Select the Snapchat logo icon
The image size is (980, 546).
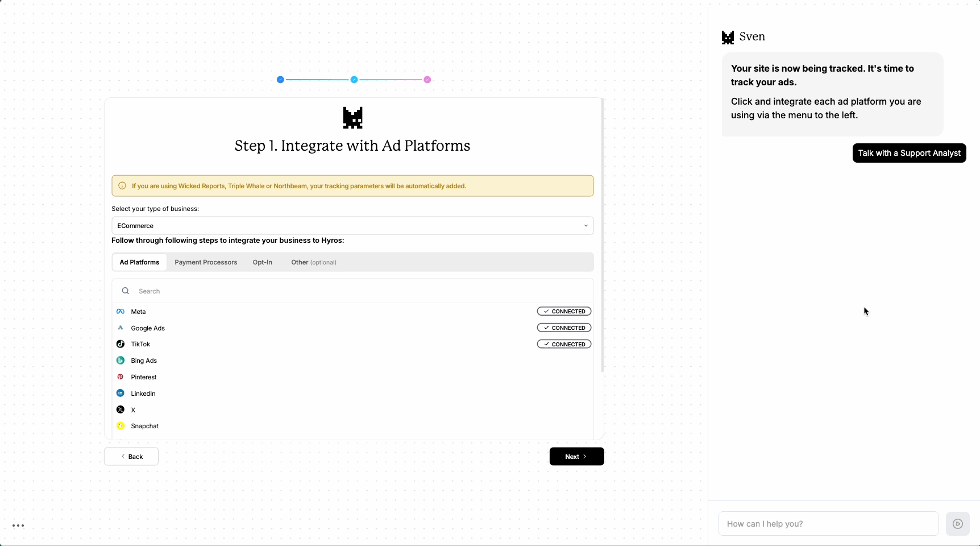coord(121,426)
